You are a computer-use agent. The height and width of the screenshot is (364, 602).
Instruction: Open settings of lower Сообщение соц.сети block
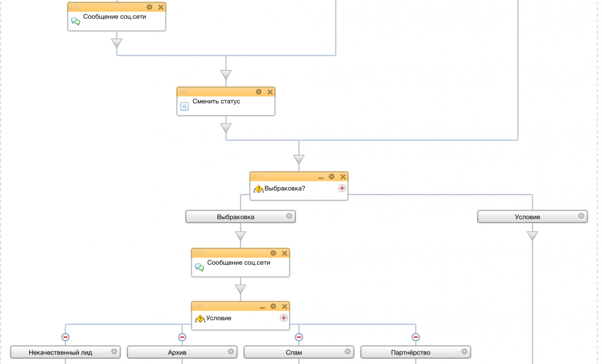click(273, 253)
